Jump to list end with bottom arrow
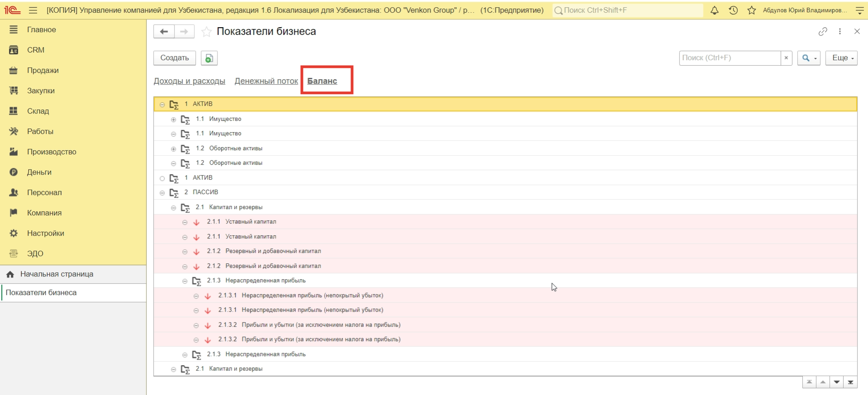The image size is (868, 395). tap(850, 382)
